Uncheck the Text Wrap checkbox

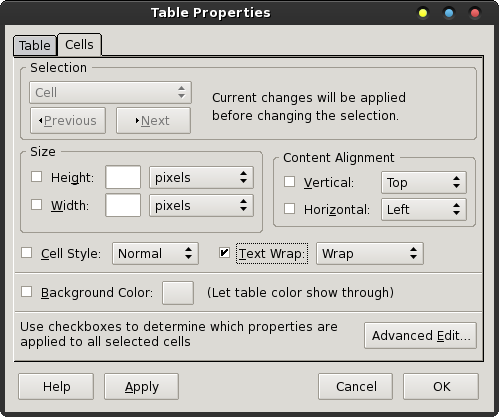tap(224, 253)
